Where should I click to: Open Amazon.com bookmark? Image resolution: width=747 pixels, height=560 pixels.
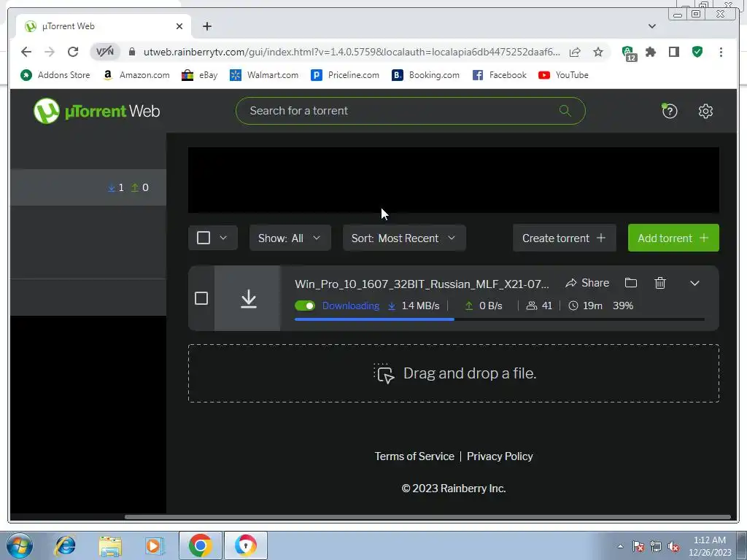click(x=136, y=75)
